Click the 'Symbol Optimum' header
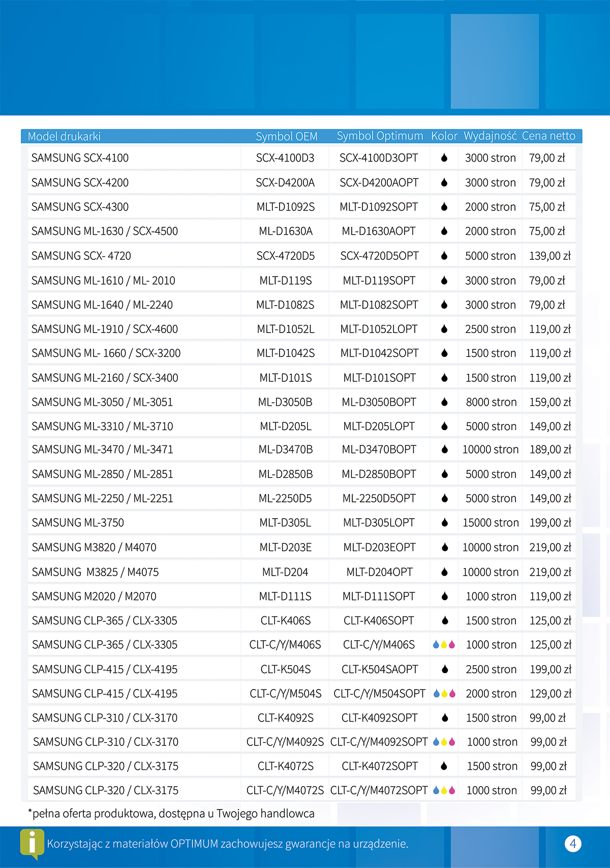610x868 pixels. [380, 136]
